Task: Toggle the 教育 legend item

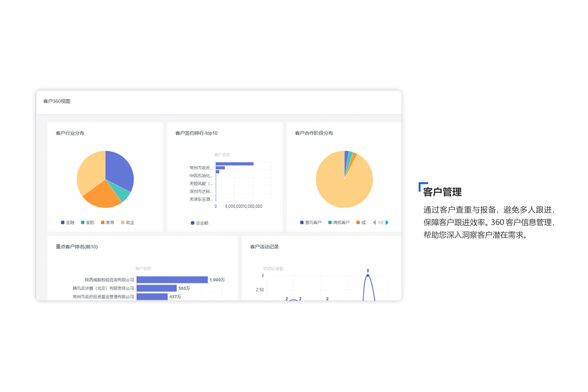Action: 107,223
